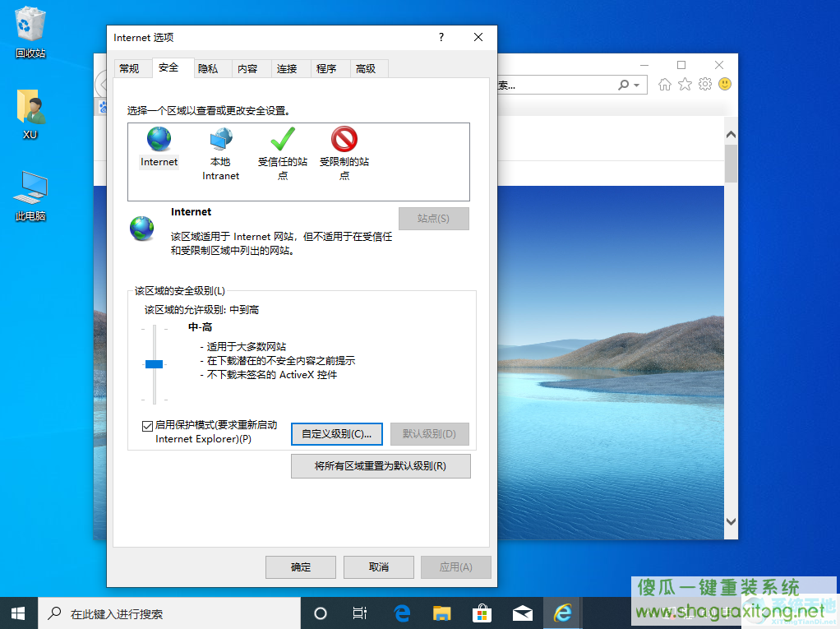Click the help question mark in dialog title

point(441,38)
